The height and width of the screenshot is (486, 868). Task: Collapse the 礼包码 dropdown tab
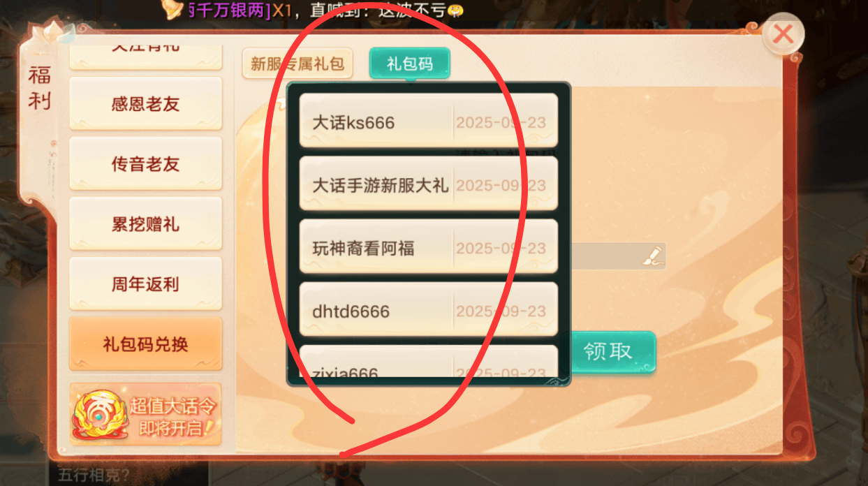click(x=410, y=64)
